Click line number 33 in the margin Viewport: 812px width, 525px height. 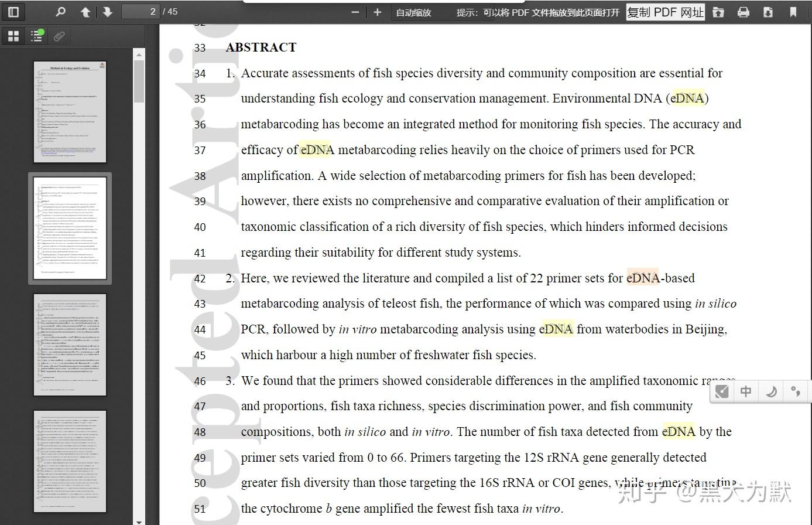200,48
